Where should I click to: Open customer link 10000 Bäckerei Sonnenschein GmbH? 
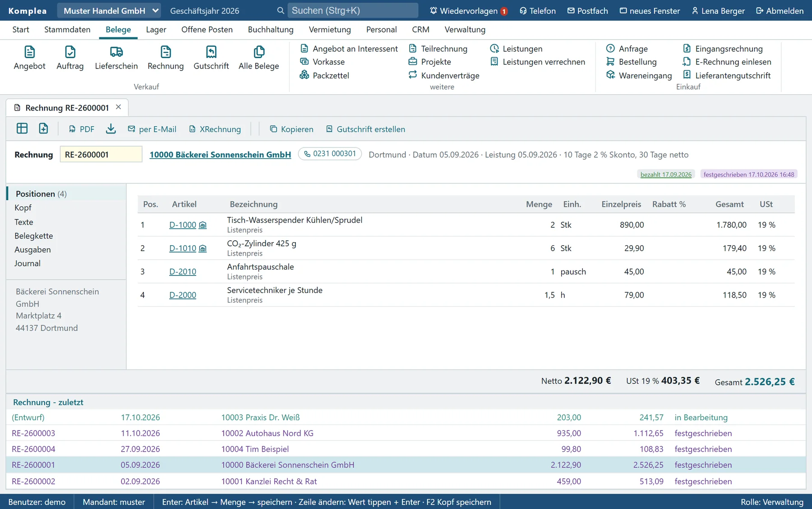pos(220,155)
